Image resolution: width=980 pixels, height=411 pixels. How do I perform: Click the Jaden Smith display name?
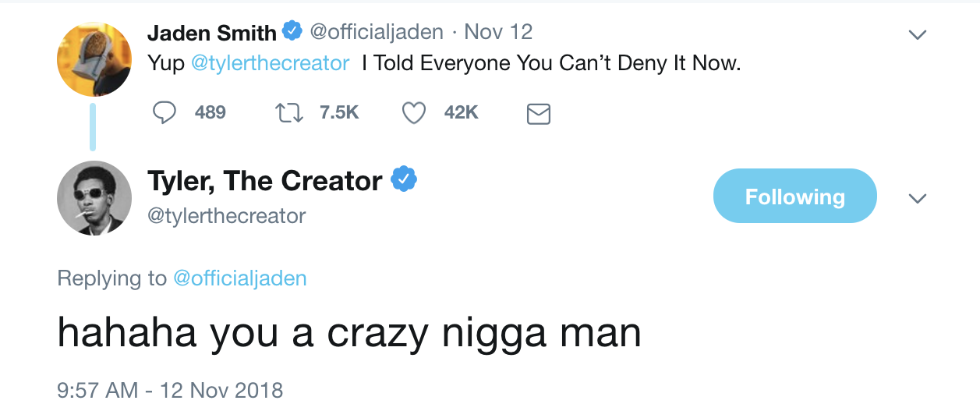(x=211, y=33)
